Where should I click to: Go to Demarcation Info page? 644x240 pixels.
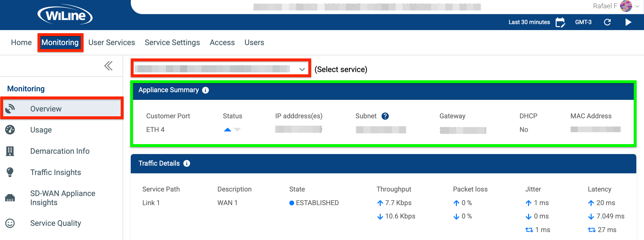pos(60,151)
